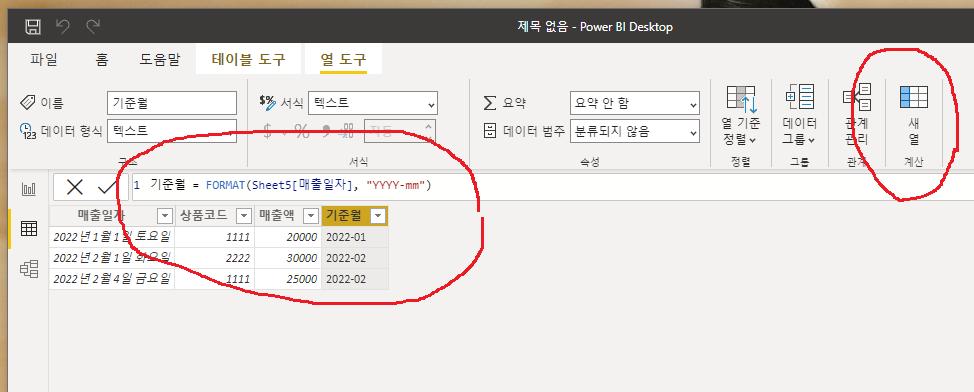
Task: Select the 열 도구 tab
Action: (344, 60)
